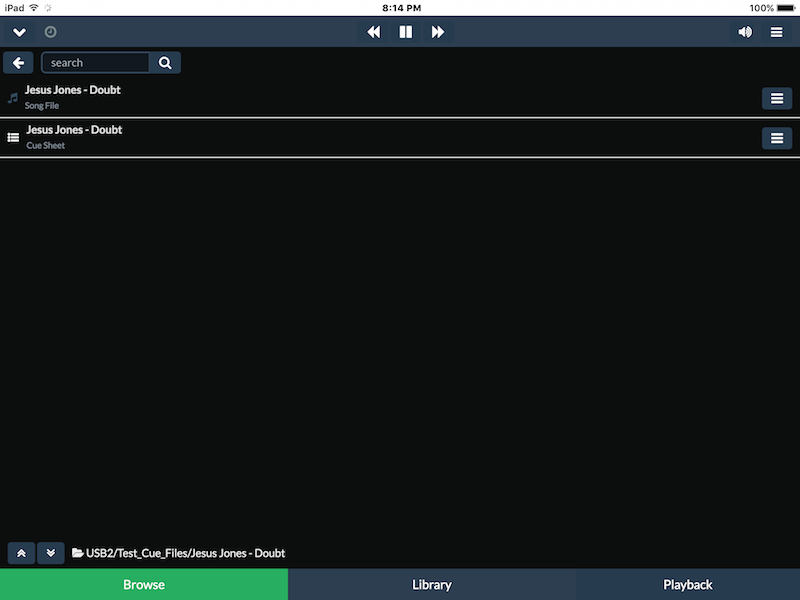Click the folder path USB2/Test_Cue_Files
The width and height of the screenshot is (800, 600).
[178, 553]
